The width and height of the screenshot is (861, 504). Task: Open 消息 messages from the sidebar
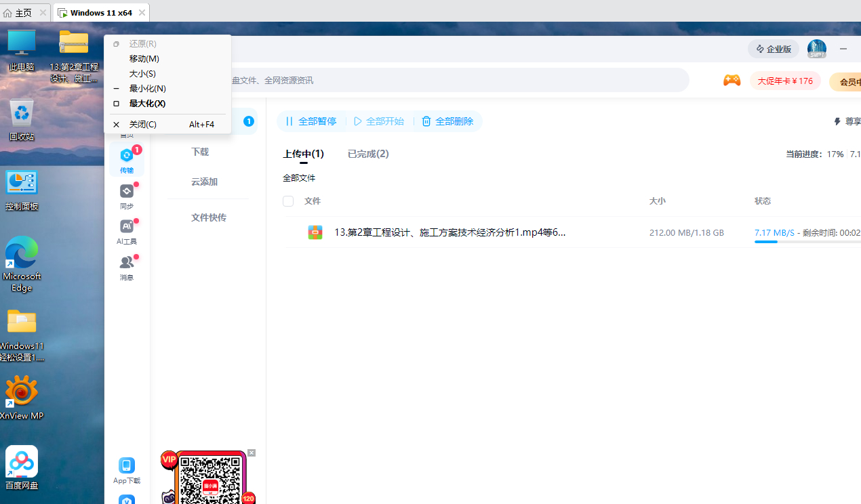click(127, 266)
